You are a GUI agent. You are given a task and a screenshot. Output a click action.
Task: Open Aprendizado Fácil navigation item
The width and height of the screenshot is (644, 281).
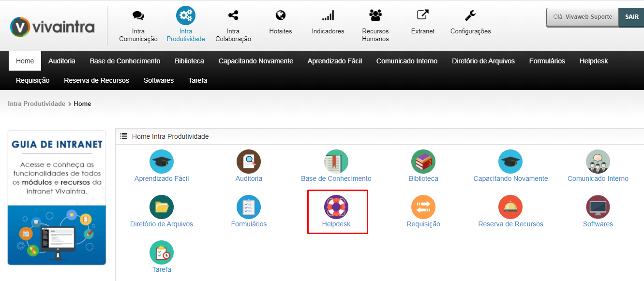coord(335,61)
